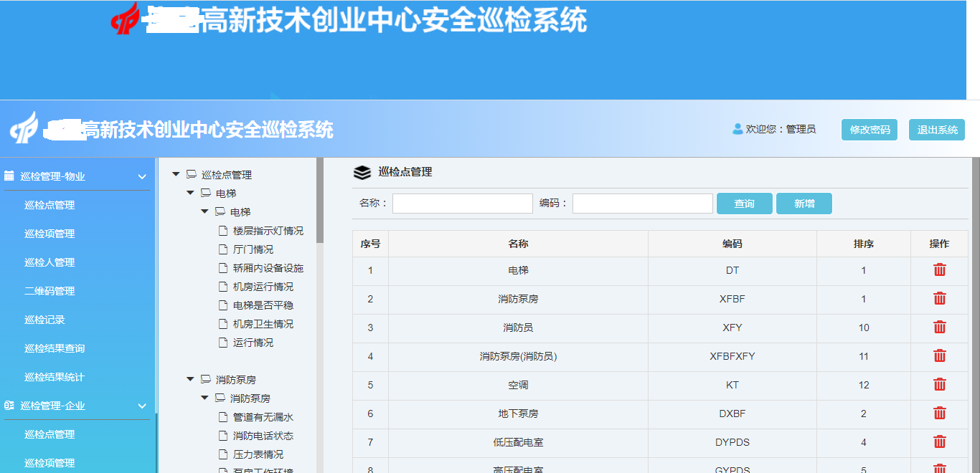Click the user icon beside 欢迎您：管理员
Viewport: 980px width, 473px height.
tap(735, 129)
